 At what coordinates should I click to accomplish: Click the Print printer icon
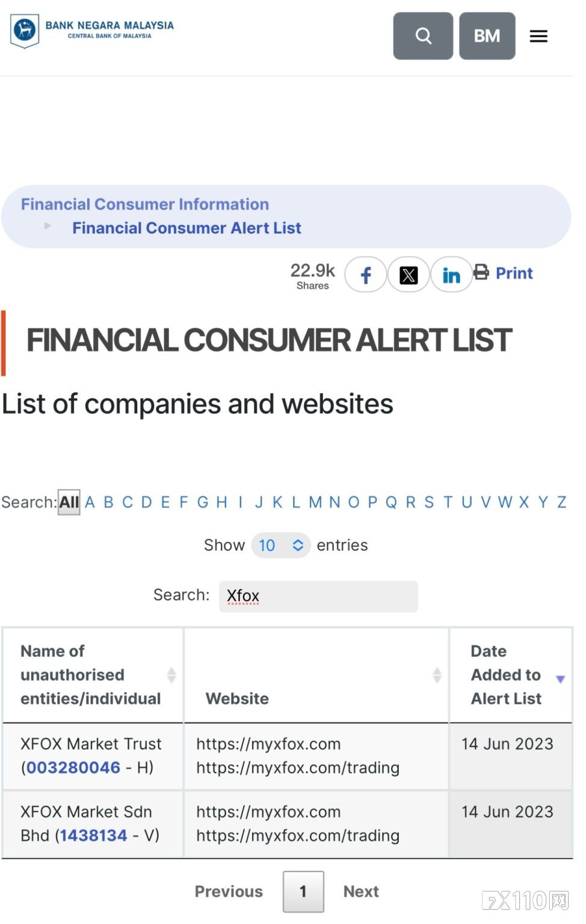pyautogui.click(x=481, y=273)
